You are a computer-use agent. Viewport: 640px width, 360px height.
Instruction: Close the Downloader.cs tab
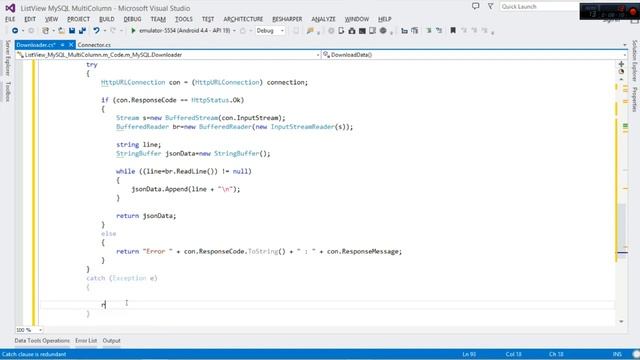coord(71,45)
